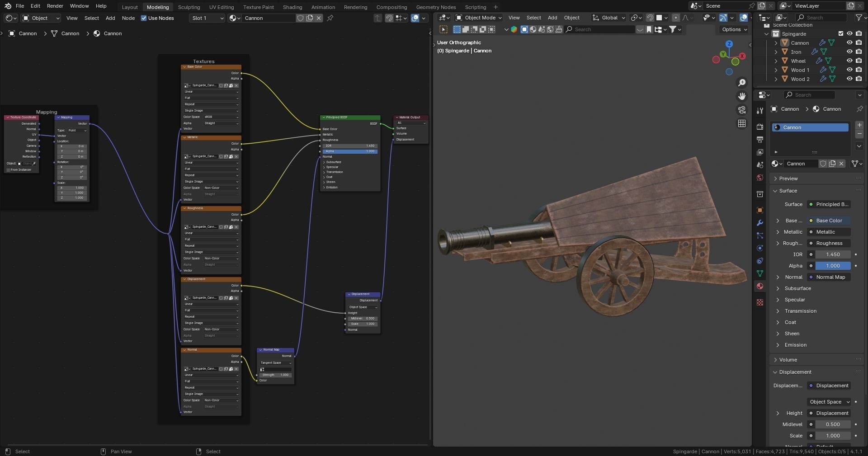The height and width of the screenshot is (456, 868).
Task: Open the Node menu in node editor
Action: 128,18
